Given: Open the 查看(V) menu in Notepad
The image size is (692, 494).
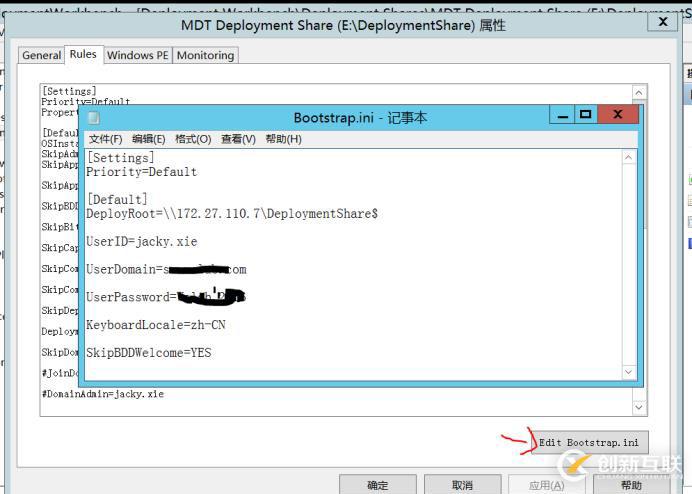Looking at the screenshot, I should coord(238,139).
